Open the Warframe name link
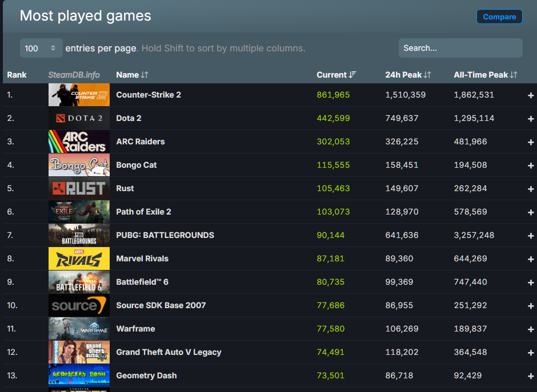 pos(135,329)
